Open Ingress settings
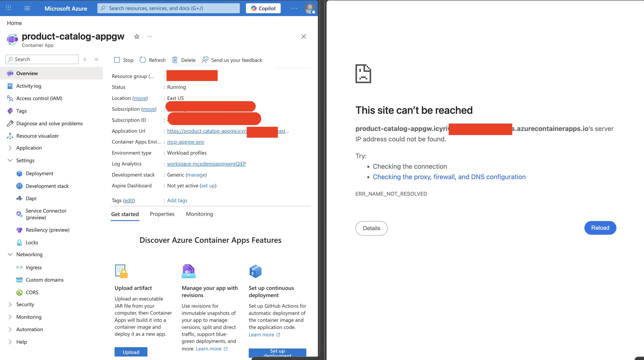This screenshot has height=360, width=644. coord(33,267)
